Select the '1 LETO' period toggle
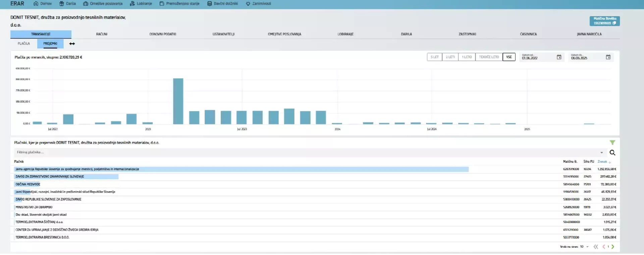Viewport: 644px width, 255px height. click(x=467, y=57)
